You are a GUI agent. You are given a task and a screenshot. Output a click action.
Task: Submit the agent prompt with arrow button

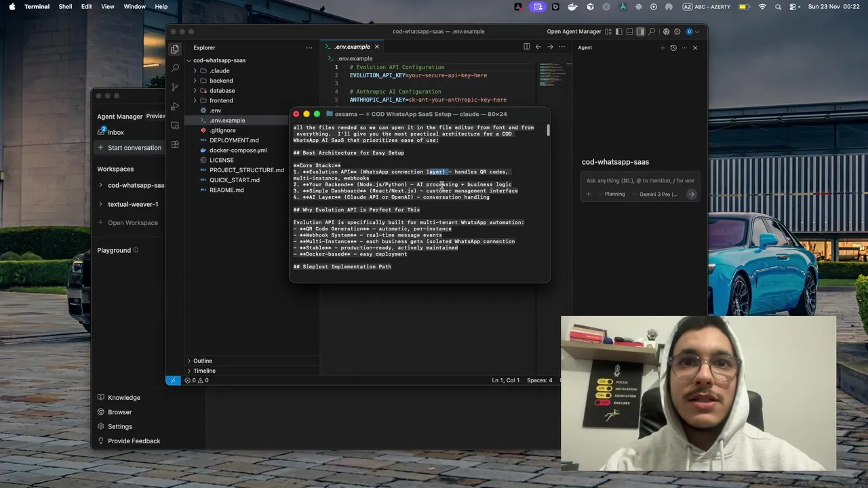[x=691, y=194]
